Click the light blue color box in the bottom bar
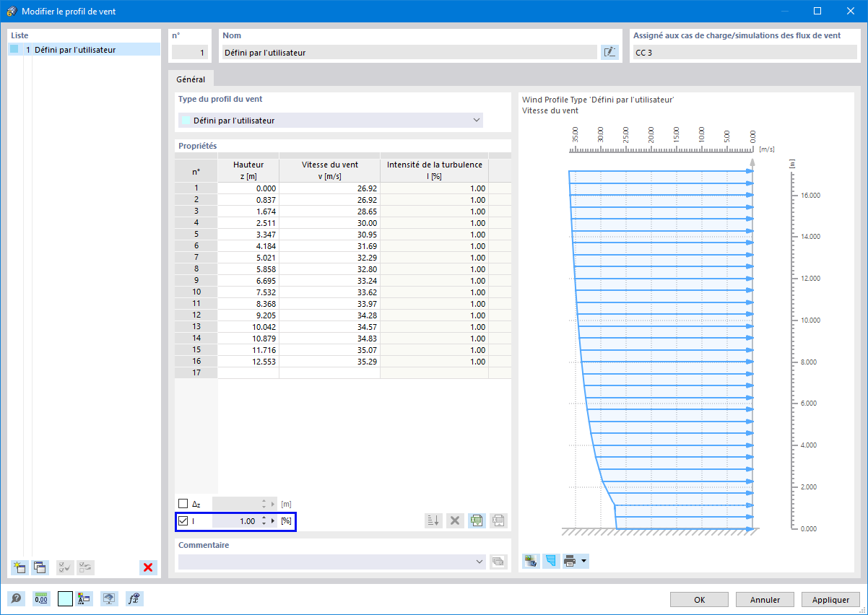This screenshot has height=615, width=868. [65, 598]
